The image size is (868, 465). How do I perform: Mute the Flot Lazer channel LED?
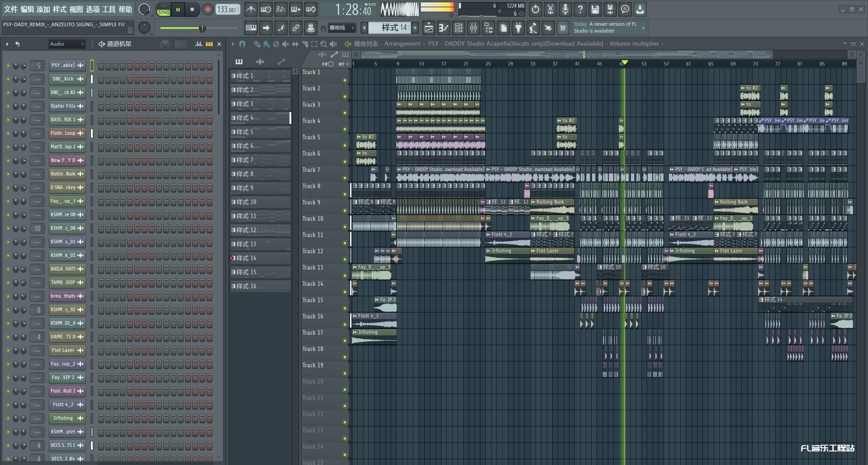click(x=8, y=351)
